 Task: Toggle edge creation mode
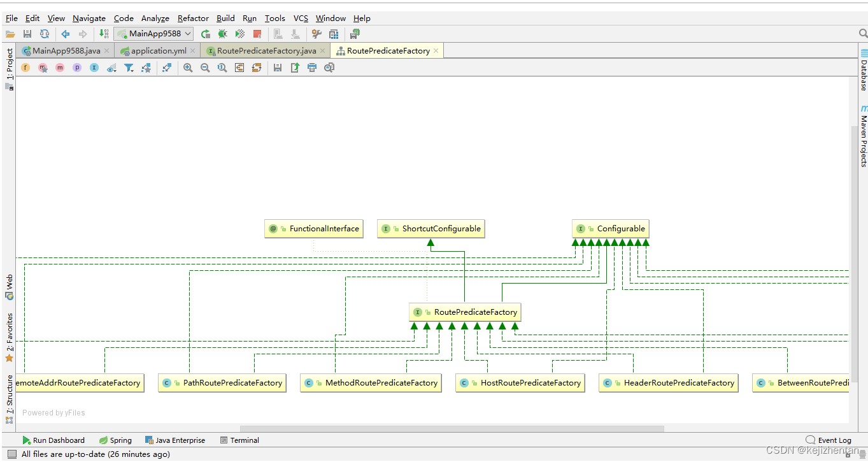167,68
